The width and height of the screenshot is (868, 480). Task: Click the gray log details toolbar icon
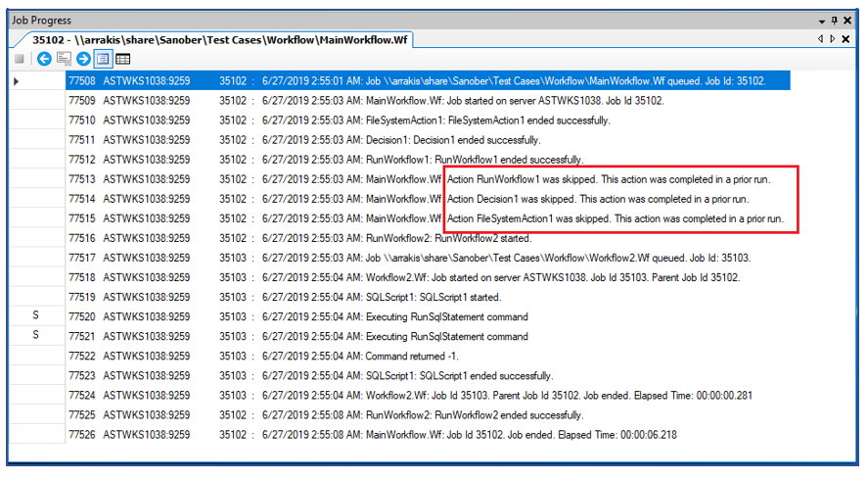click(64, 59)
